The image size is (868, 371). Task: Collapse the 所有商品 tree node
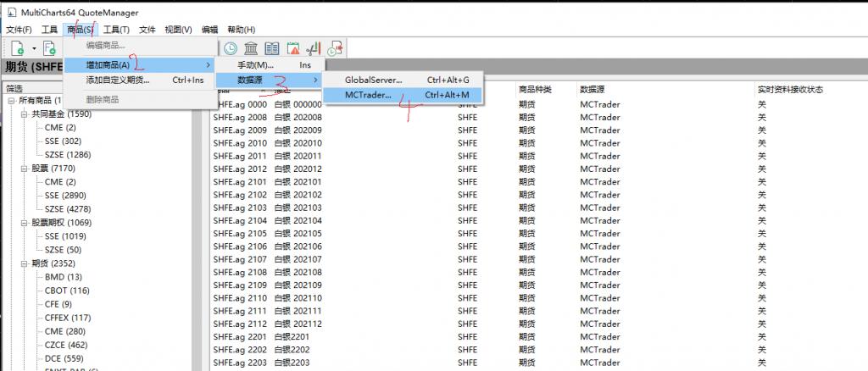click(x=12, y=101)
